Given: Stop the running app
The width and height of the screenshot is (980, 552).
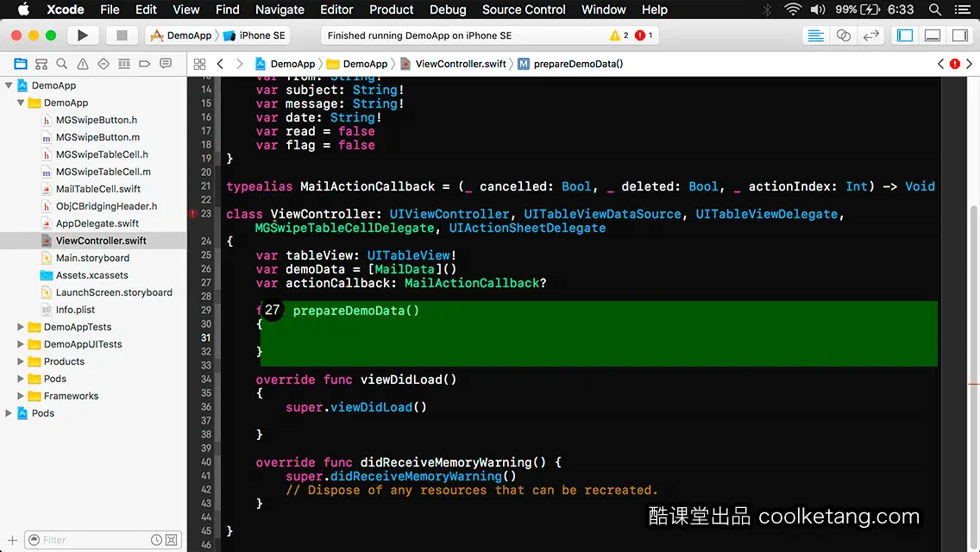Looking at the screenshot, I should coord(122,35).
